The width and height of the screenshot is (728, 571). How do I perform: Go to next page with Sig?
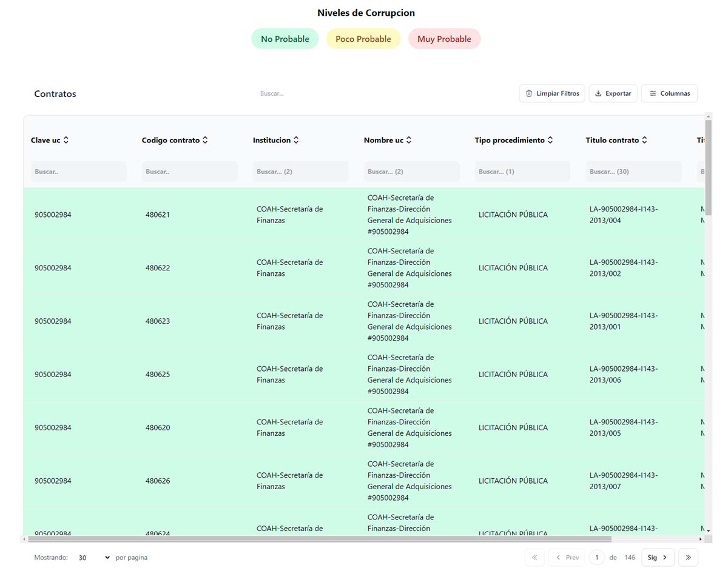658,558
